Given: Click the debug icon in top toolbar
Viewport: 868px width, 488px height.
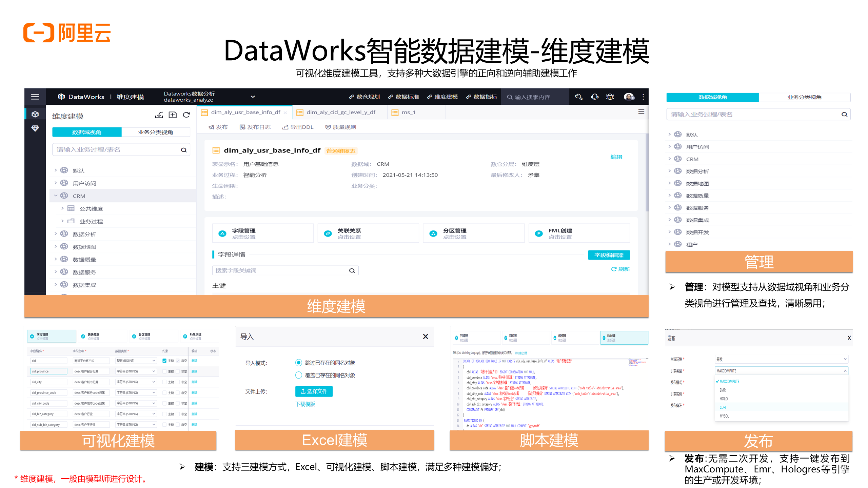Looking at the screenshot, I should [610, 97].
